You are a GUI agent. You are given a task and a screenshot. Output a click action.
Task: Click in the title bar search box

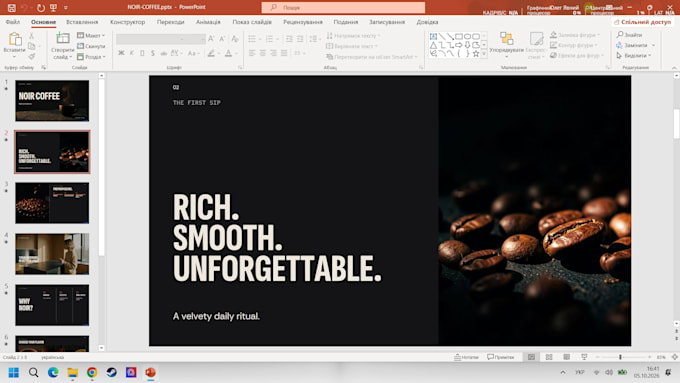tap(343, 7)
